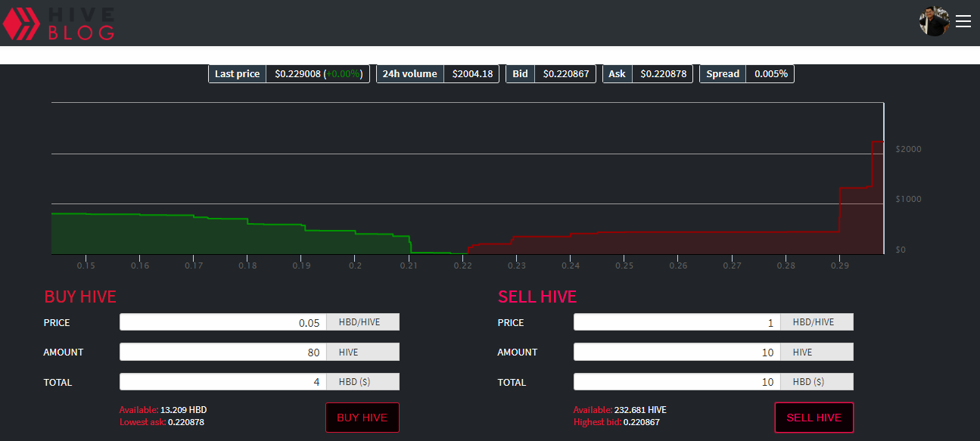Click the BUY HIVE section heading
Image resolution: width=980 pixels, height=441 pixels.
pos(80,297)
